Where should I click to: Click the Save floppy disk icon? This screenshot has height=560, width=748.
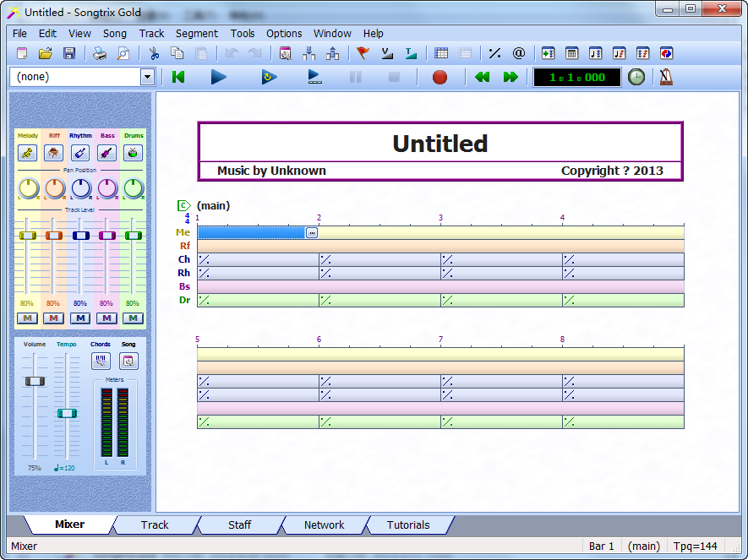(69, 54)
